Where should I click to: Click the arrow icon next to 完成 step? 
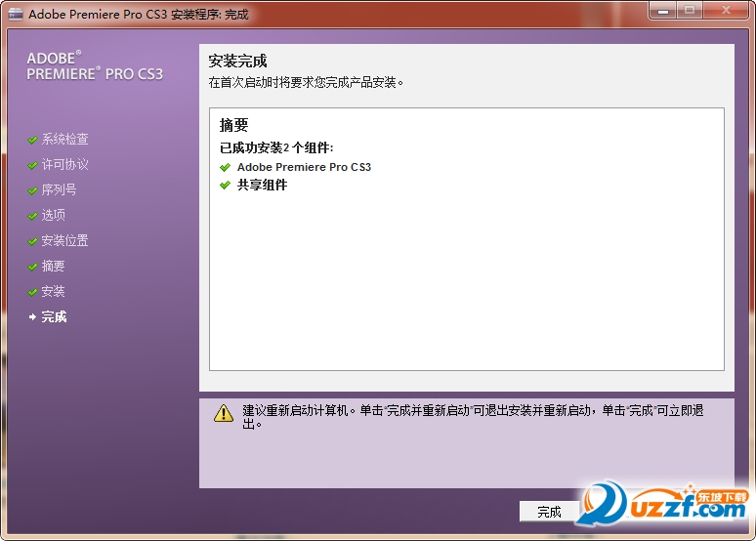point(32,316)
